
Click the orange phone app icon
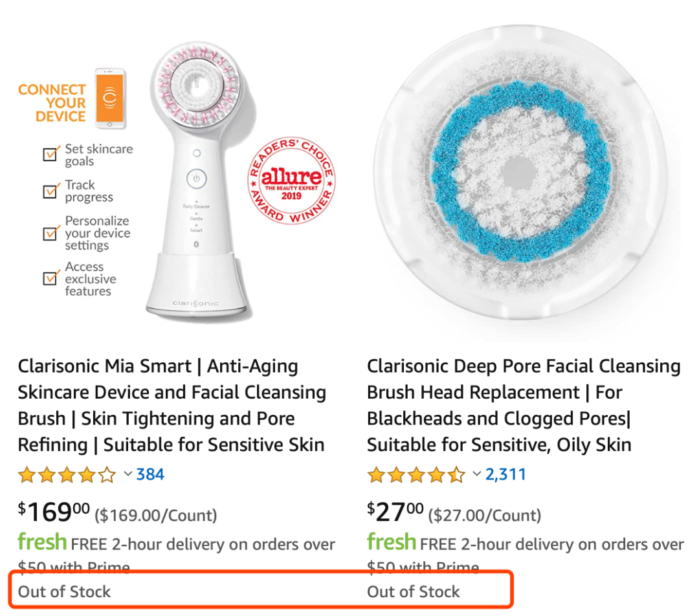pyautogui.click(x=110, y=97)
